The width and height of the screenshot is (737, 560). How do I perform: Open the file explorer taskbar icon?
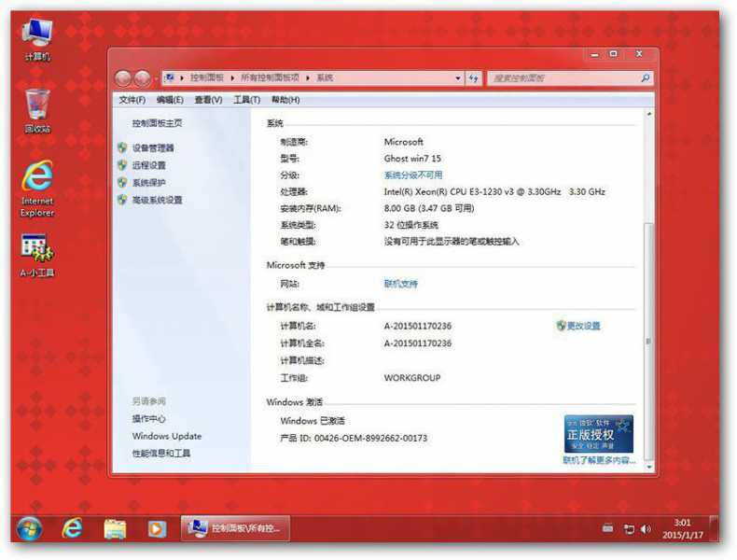tap(115, 528)
